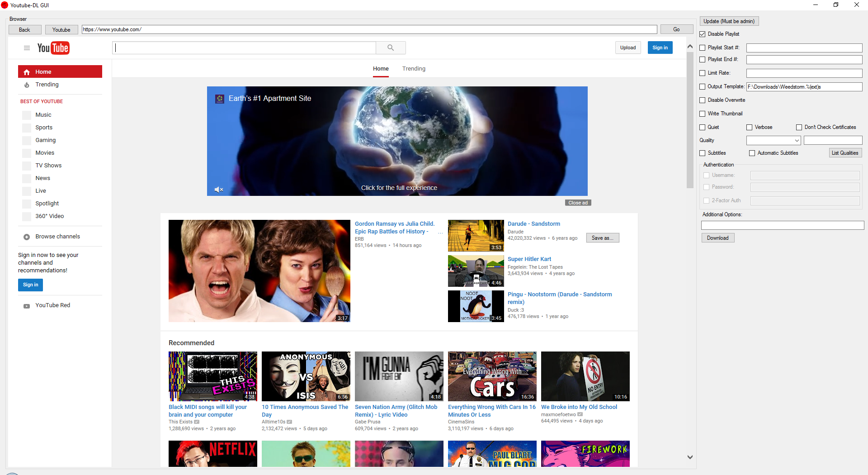
Task: Click the sidebar Sign in button
Action: tap(31, 285)
